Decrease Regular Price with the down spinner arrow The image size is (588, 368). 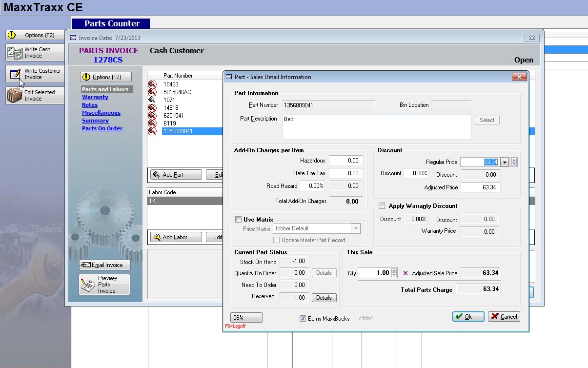pos(514,164)
